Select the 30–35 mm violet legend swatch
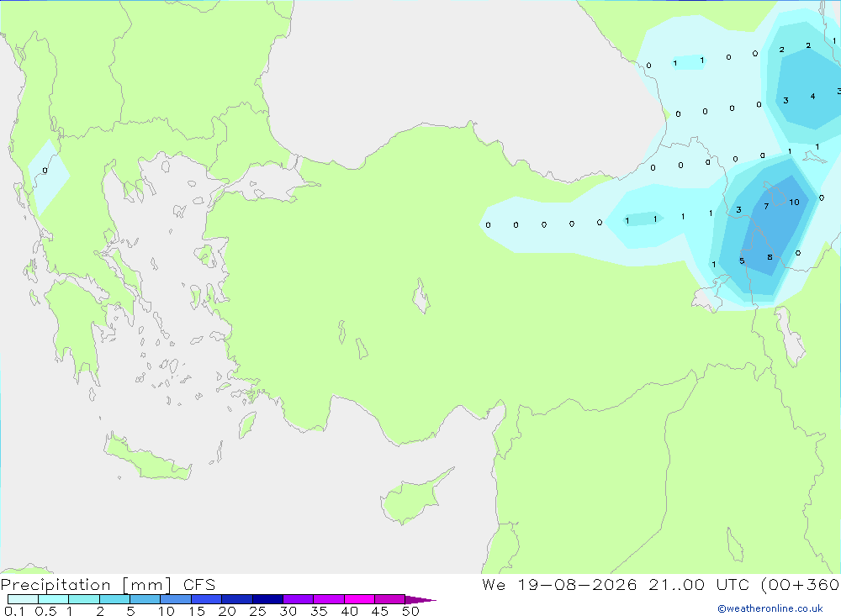 coord(299,599)
